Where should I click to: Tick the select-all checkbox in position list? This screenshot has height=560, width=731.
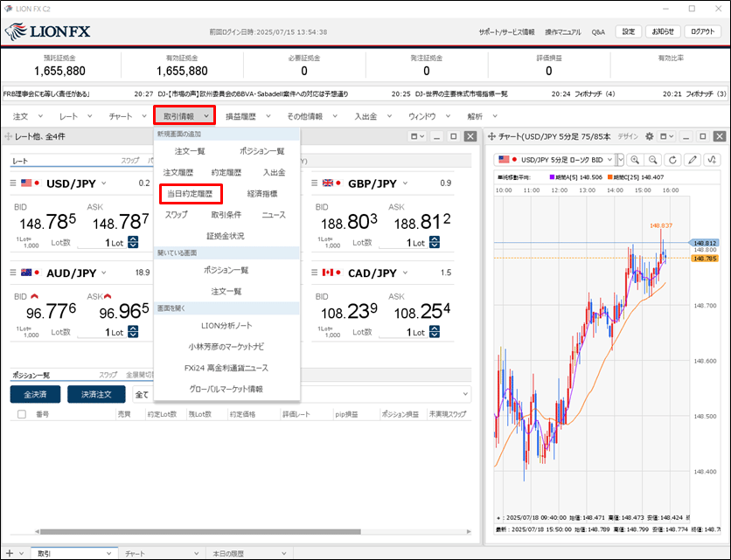21,414
